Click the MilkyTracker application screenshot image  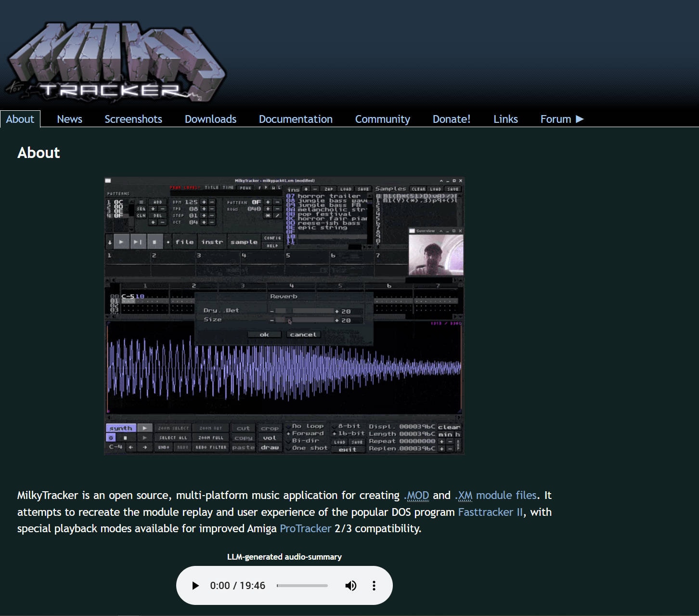(x=284, y=315)
